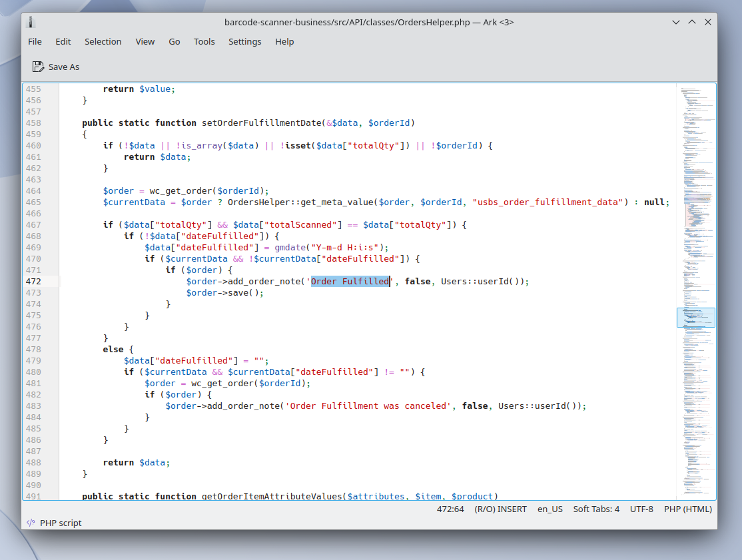Open the PHP (HTML) syntax mode dropdown
The width and height of the screenshot is (742, 560).
pos(687,509)
